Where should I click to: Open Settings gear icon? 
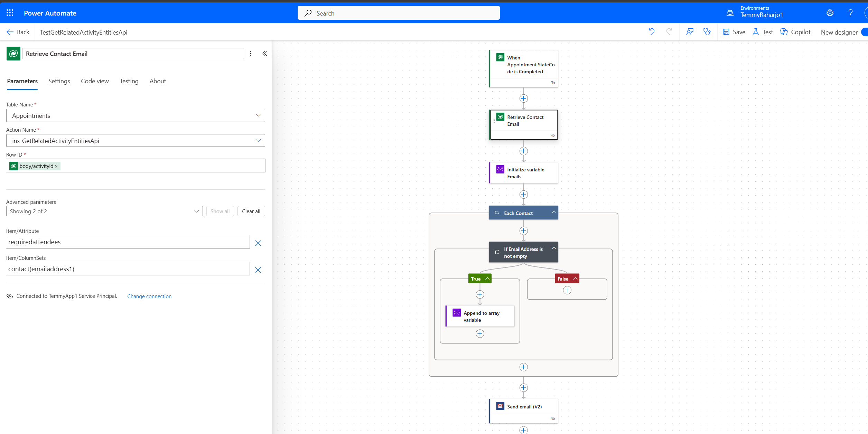(830, 13)
